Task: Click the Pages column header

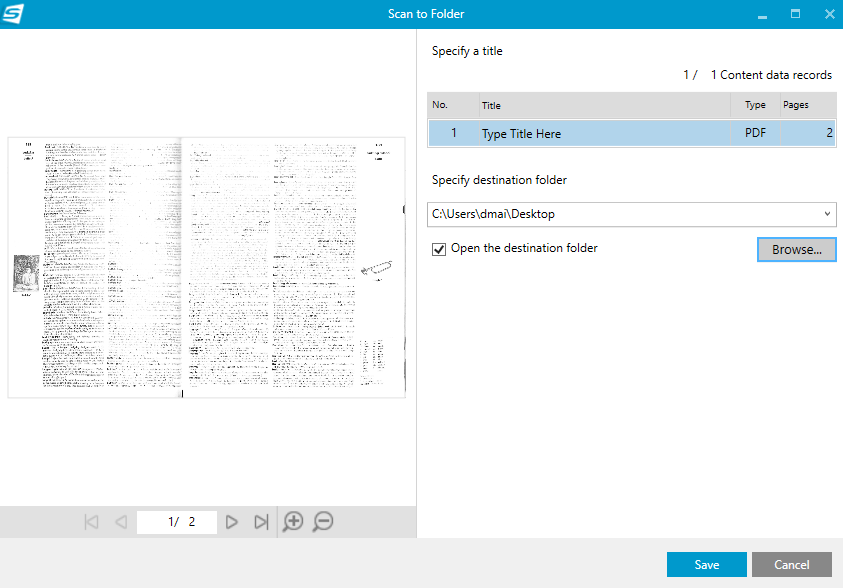Action: tap(806, 105)
